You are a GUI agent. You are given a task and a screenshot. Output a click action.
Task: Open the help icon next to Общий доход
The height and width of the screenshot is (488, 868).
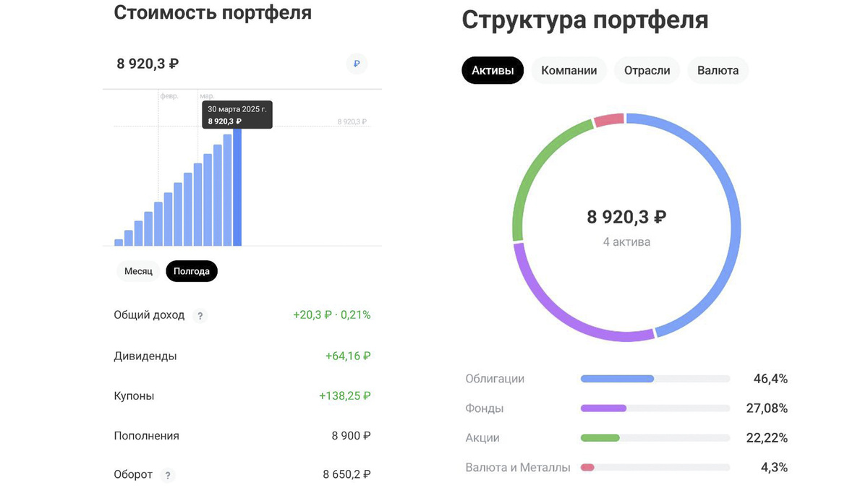(x=200, y=316)
